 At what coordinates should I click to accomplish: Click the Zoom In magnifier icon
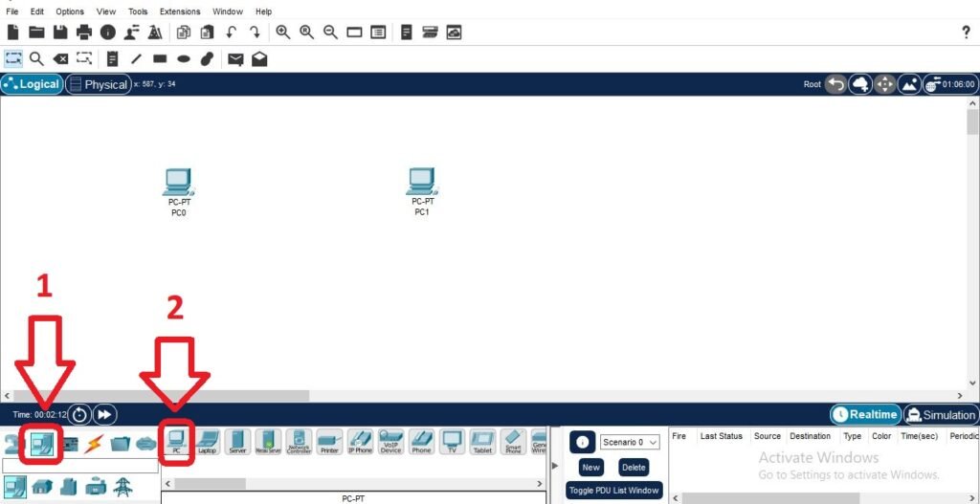tap(283, 33)
